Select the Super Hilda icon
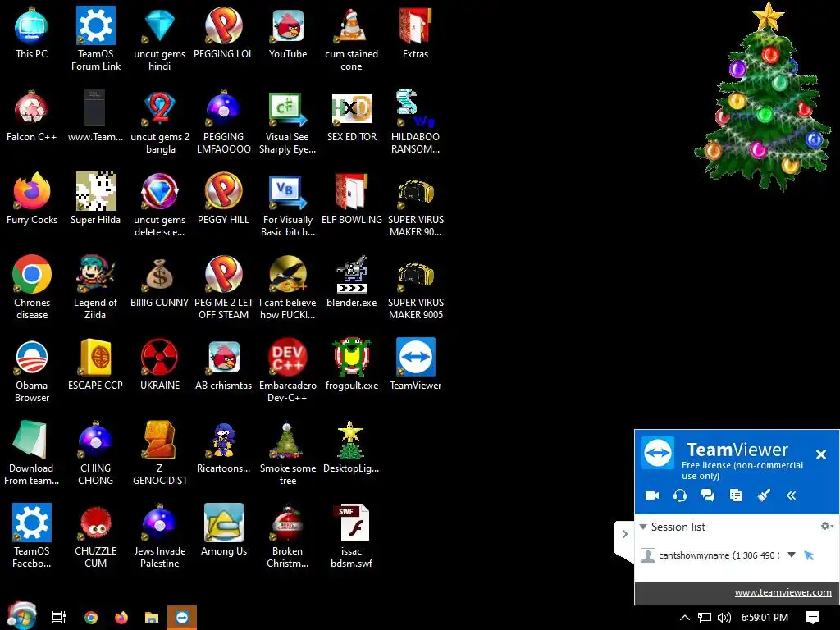 click(x=95, y=199)
